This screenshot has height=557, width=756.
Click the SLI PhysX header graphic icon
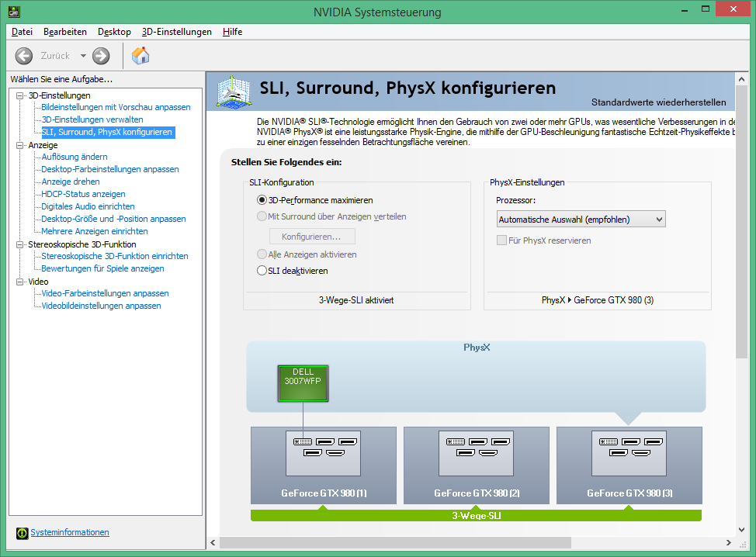pyautogui.click(x=234, y=92)
